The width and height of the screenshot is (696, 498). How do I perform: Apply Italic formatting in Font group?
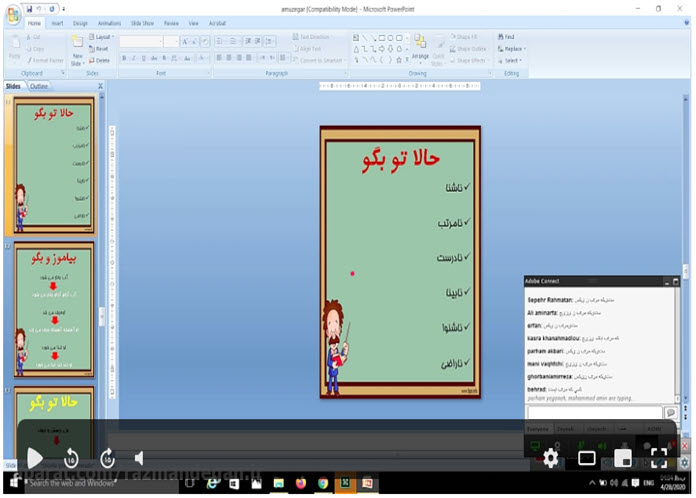(134, 58)
